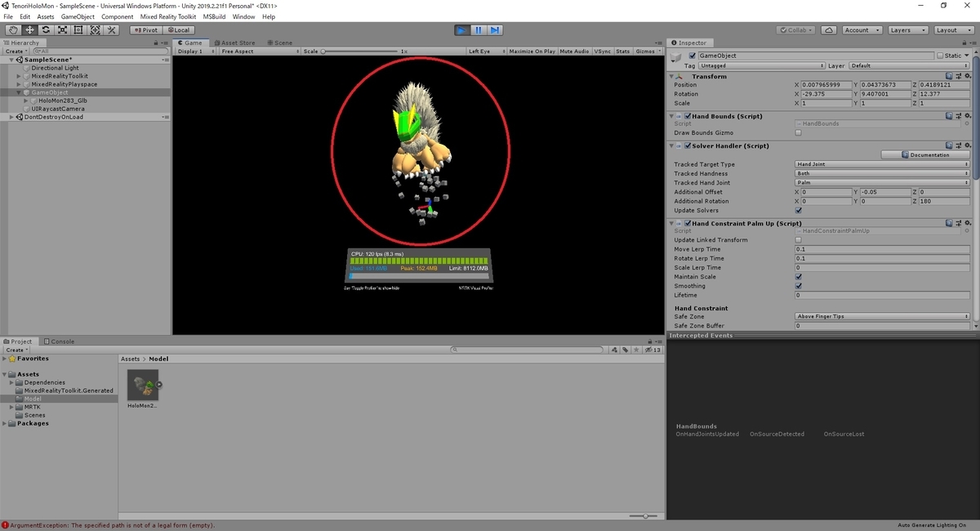Select the combined Transform tool
This screenshot has width=980, height=531.
pos(95,30)
